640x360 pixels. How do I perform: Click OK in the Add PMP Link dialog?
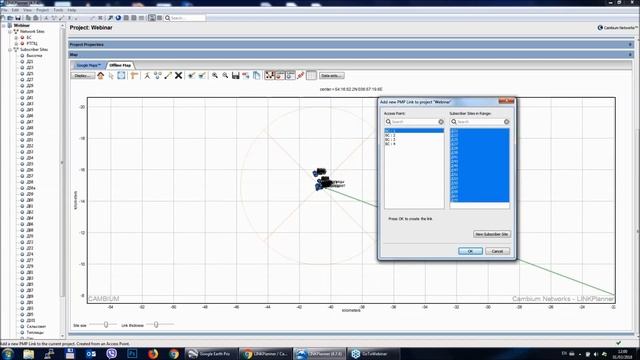pyautogui.click(x=470, y=251)
